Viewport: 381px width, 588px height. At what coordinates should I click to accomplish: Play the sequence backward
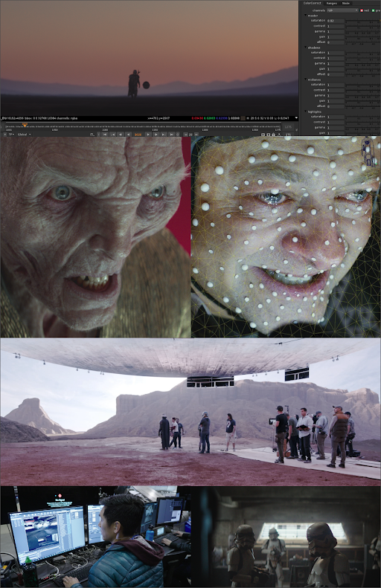coord(129,135)
